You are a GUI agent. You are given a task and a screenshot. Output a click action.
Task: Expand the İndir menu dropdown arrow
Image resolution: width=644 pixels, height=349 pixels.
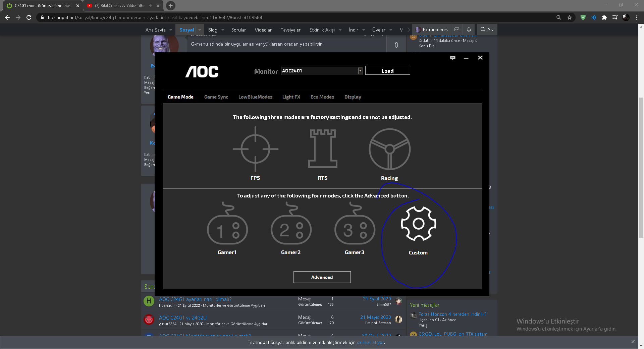364,30
